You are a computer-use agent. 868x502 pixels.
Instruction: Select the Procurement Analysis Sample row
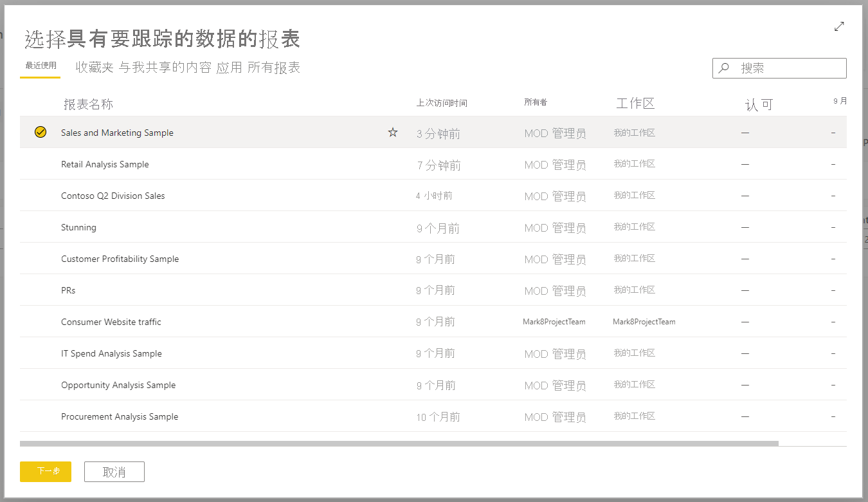[x=120, y=416]
